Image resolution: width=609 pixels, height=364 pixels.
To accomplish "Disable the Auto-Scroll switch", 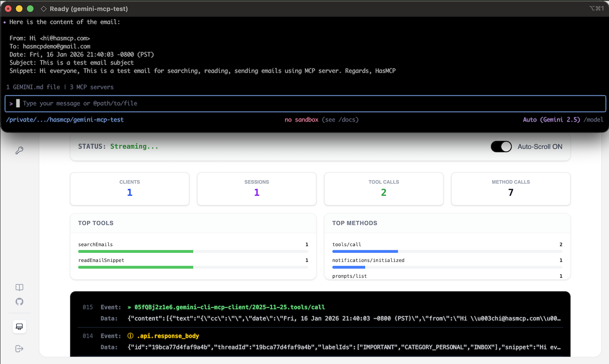I will tap(501, 147).
